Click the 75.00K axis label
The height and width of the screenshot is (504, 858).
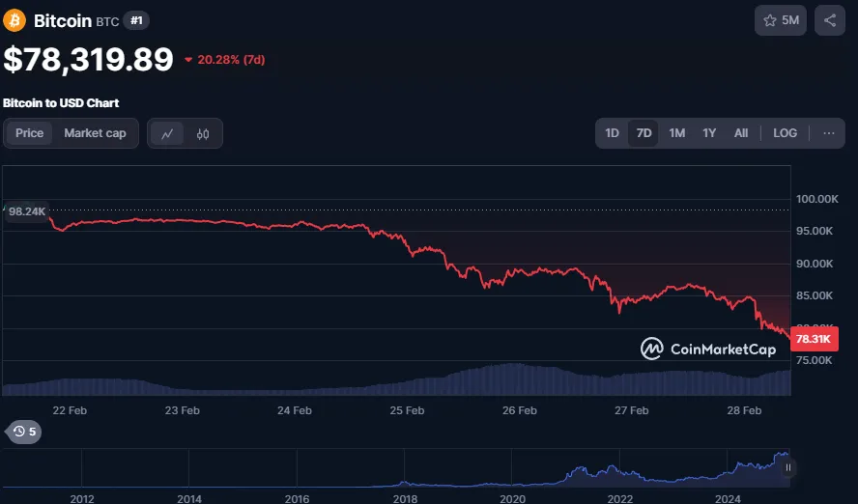click(815, 360)
